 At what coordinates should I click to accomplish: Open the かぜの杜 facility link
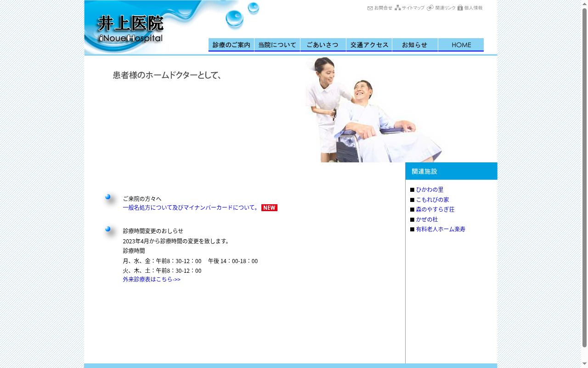[x=427, y=219]
